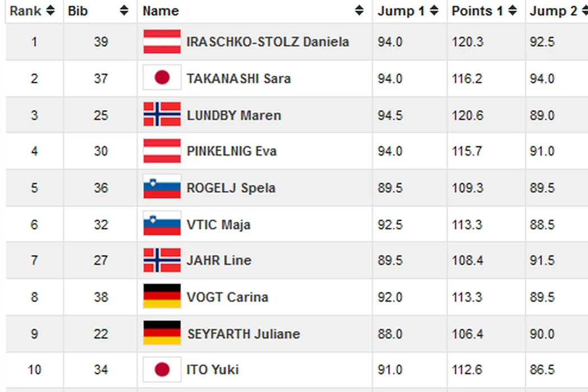Sort table by Rank column arrows
This screenshot has height=392, width=588.
point(50,11)
